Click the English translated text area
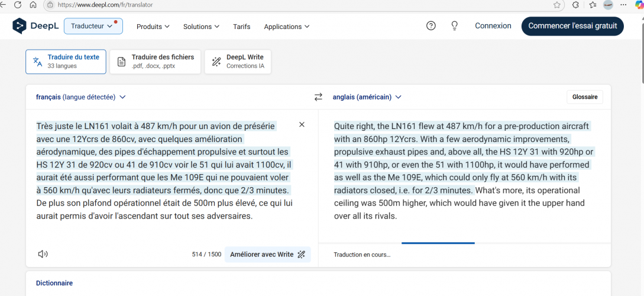Image resolution: width=644 pixels, height=296 pixels. click(463, 170)
